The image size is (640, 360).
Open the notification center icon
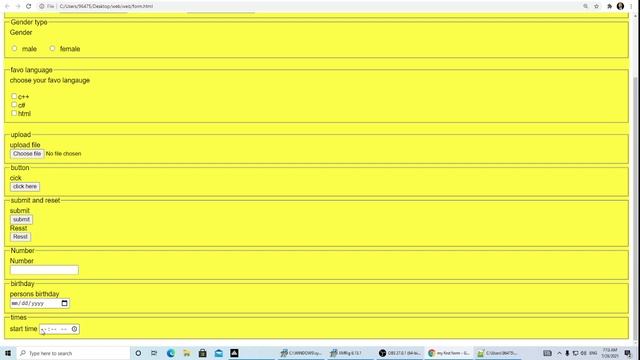click(x=628, y=353)
